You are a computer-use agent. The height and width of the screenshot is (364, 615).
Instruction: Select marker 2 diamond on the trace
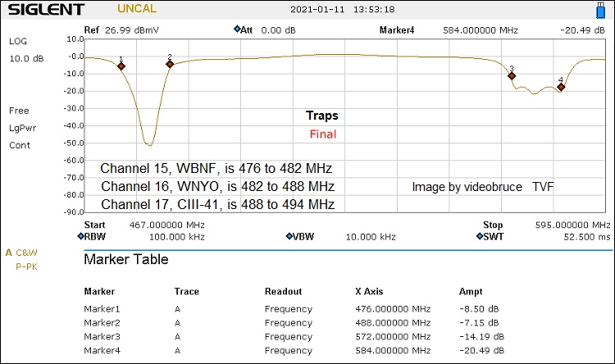[x=170, y=64]
